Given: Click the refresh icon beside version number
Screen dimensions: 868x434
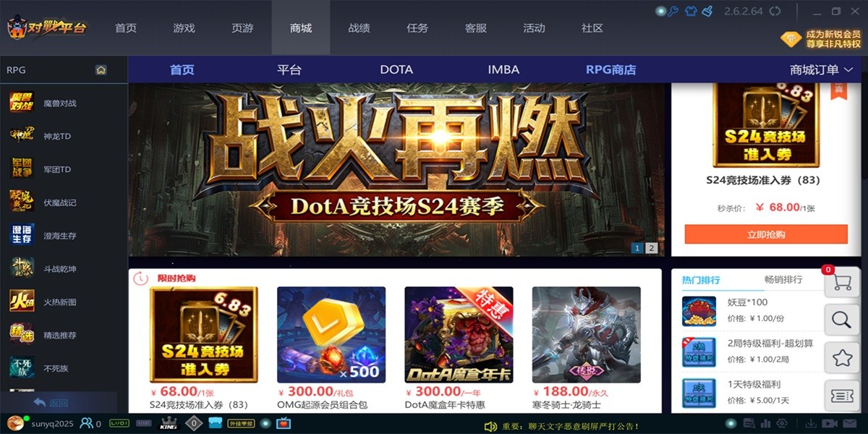Looking at the screenshot, I should click(x=775, y=11).
